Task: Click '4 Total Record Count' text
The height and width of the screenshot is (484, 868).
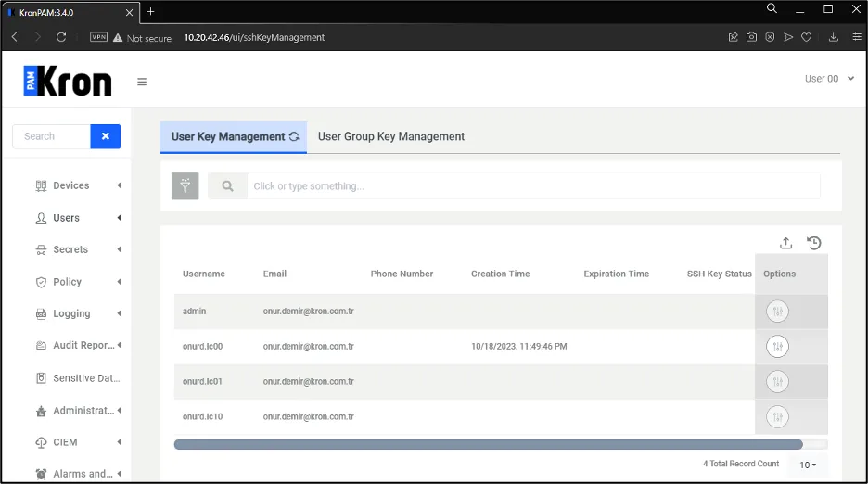Action: click(741, 464)
